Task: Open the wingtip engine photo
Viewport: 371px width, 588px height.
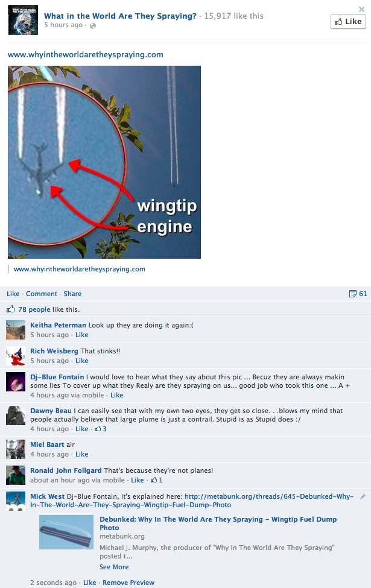Action: pos(104,162)
